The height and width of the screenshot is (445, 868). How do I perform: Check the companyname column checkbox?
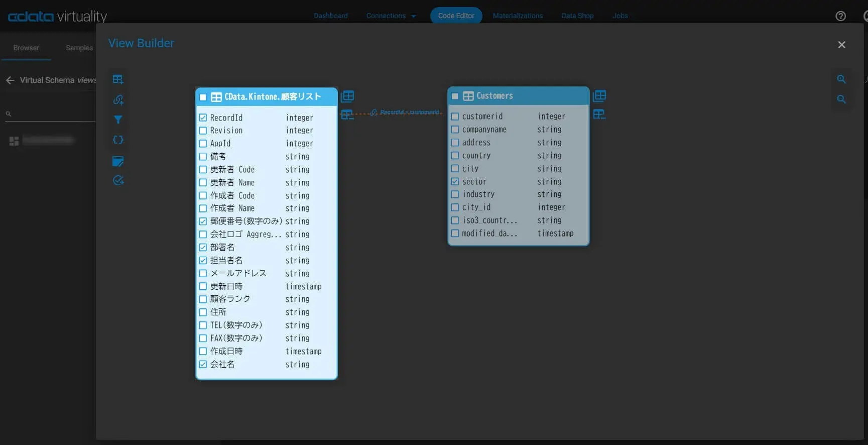pos(455,130)
